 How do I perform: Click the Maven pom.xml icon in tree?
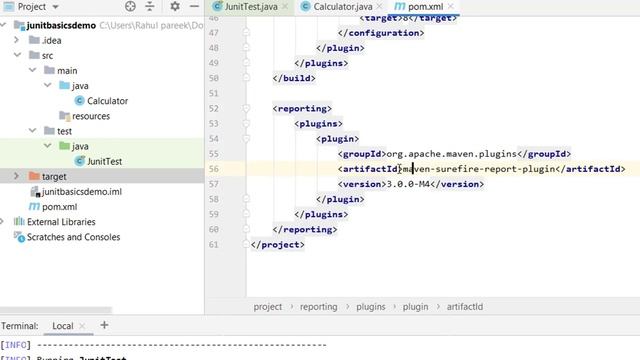[x=34, y=207]
